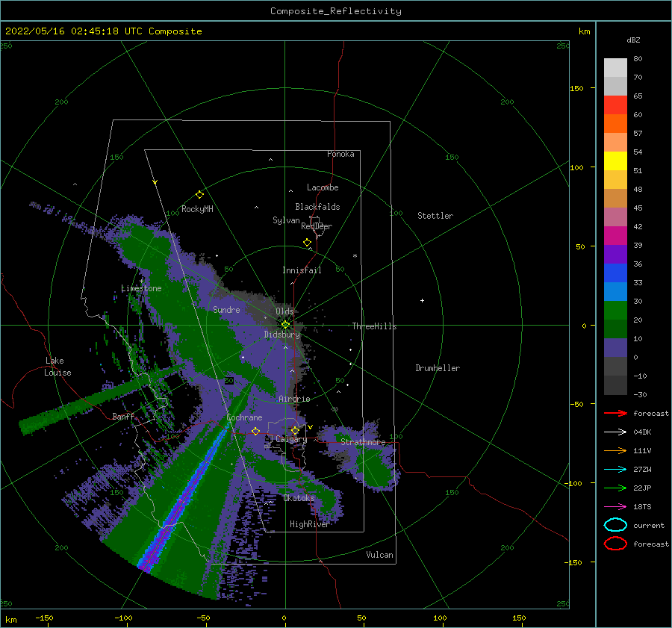Click the asterisk marker east of Innisfail

point(355,256)
